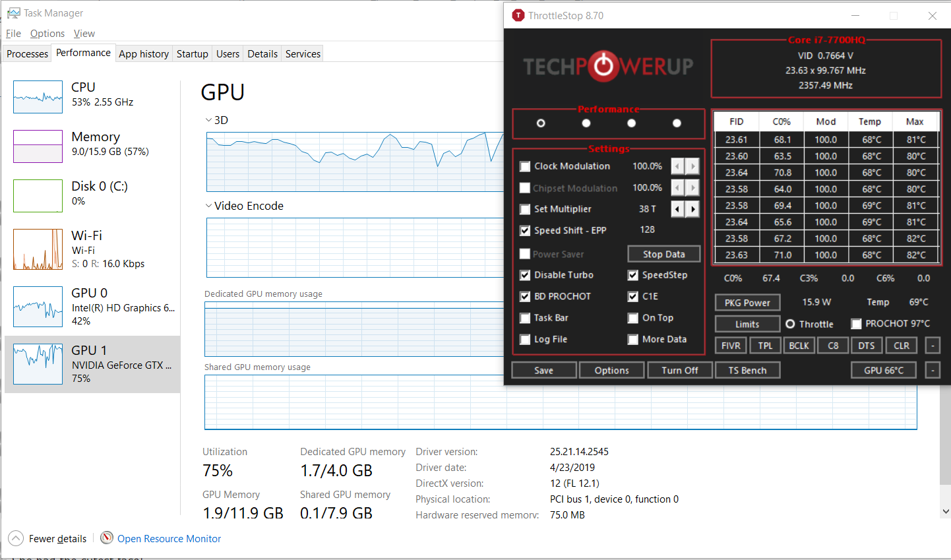
Task: Switch to the Startup tab
Action: tap(193, 54)
